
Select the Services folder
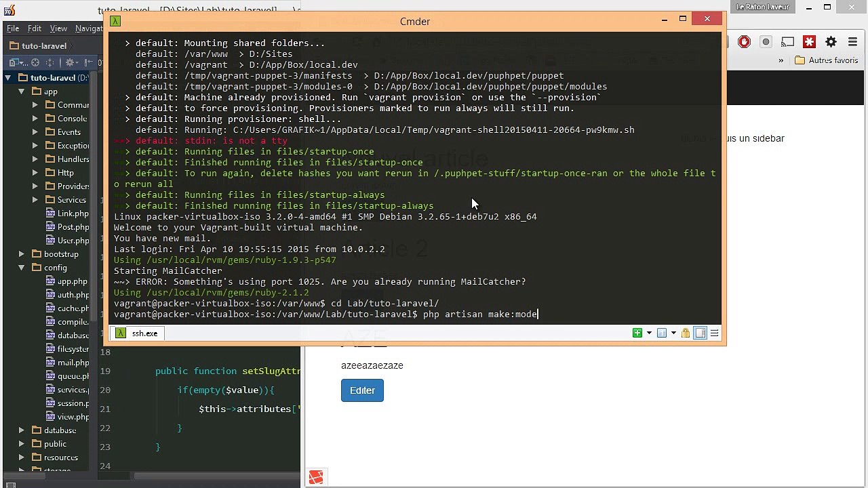tap(66, 200)
